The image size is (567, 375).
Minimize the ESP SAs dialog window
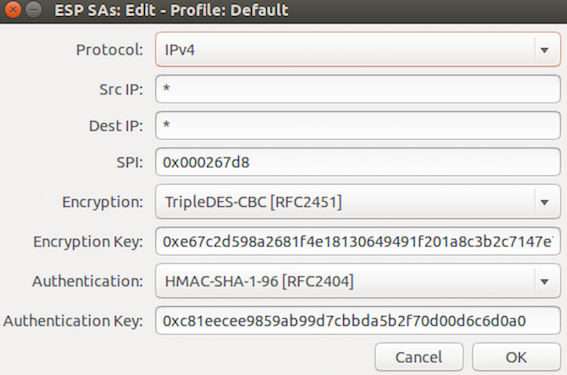pos(34,10)
